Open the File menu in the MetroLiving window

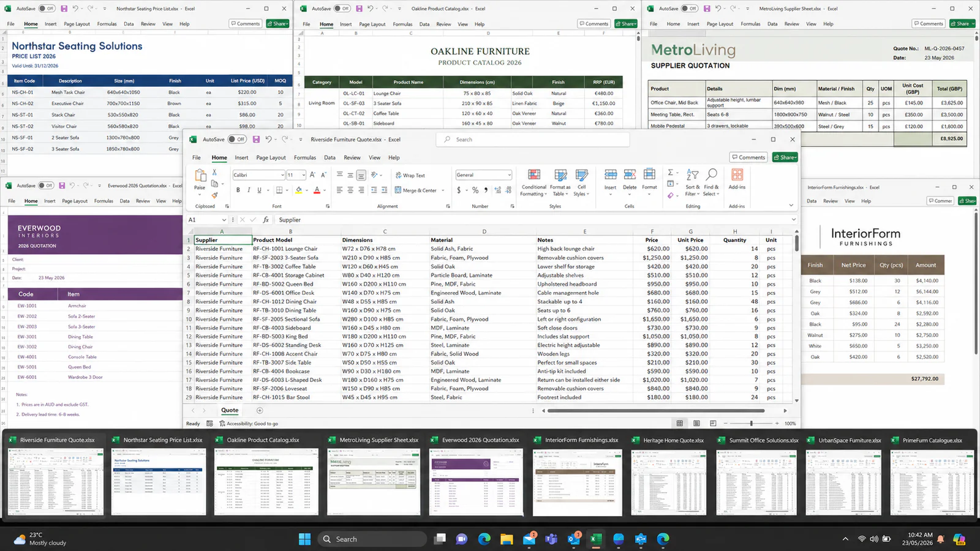tap(654, 24)
